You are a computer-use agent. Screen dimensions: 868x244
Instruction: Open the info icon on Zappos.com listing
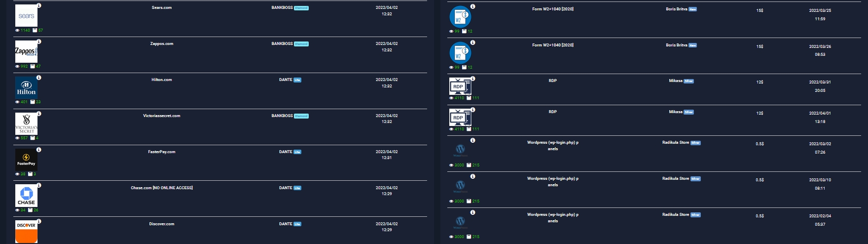39,41
